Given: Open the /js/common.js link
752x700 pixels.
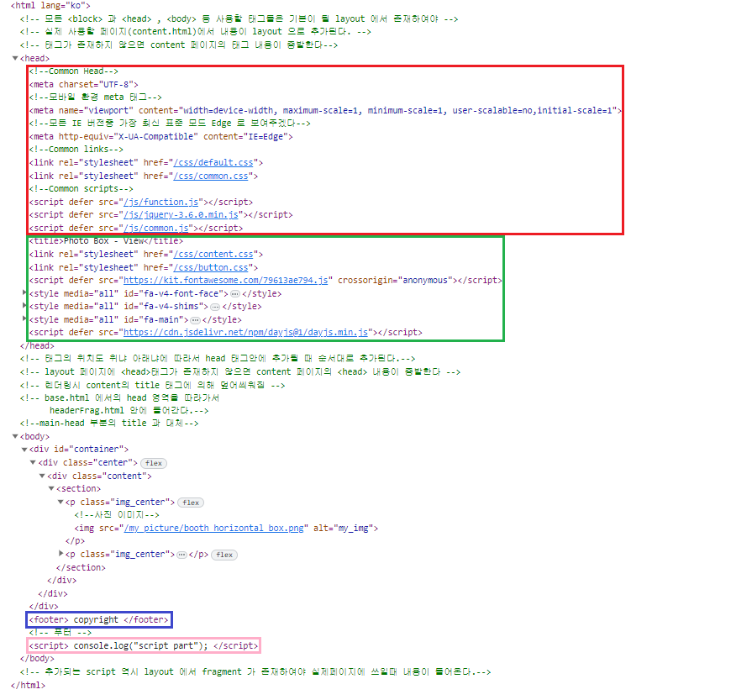Looking at the screenshot, I should [x=156, y=228].
